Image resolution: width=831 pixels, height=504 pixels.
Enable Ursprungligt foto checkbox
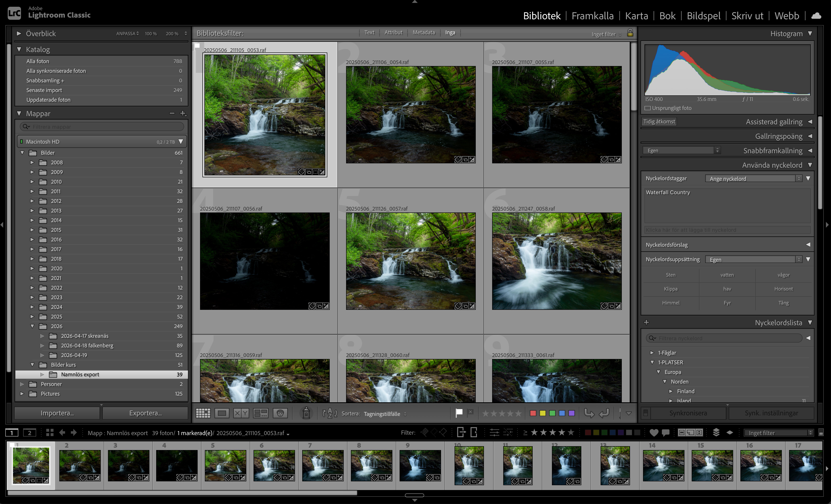click(648, 108)
